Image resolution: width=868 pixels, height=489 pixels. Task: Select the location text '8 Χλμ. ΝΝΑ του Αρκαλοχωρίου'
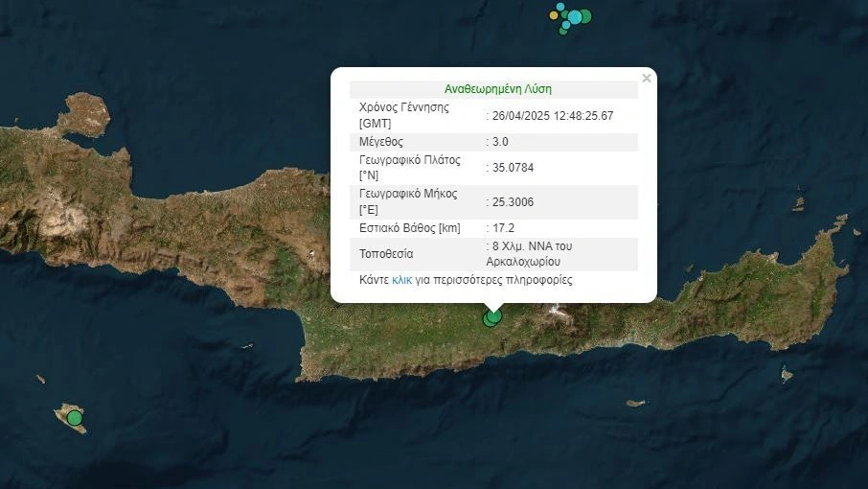click(529, 254)
